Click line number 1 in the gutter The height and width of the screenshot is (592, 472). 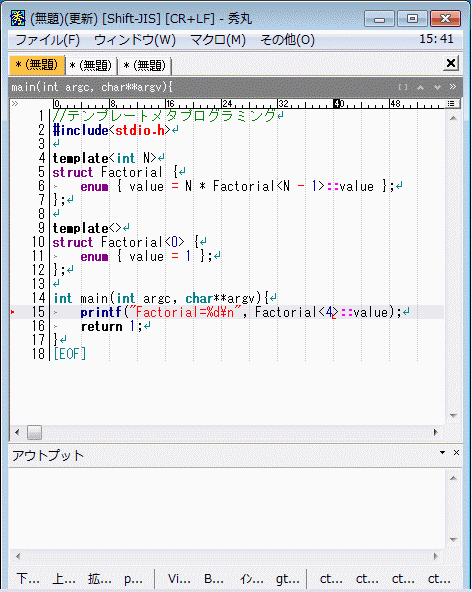click(41, 116)
